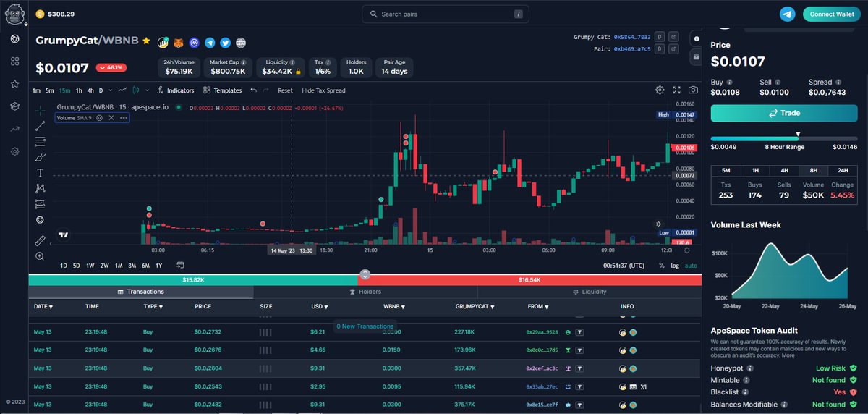Click the Telegram button beside Connect Wallet

788,14
